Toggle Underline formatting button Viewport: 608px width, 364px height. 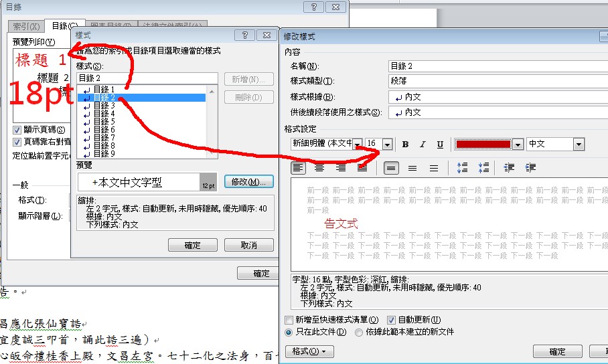click(x=440, y=145)
